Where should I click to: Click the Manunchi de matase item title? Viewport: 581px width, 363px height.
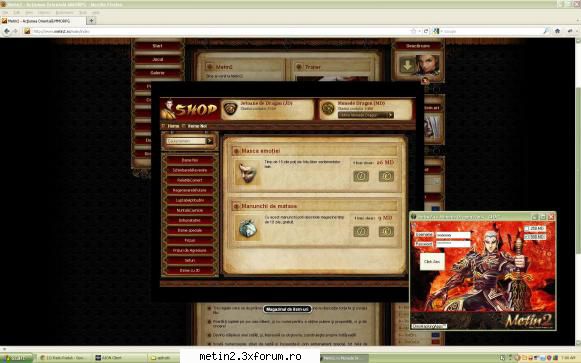click(269, 206)
